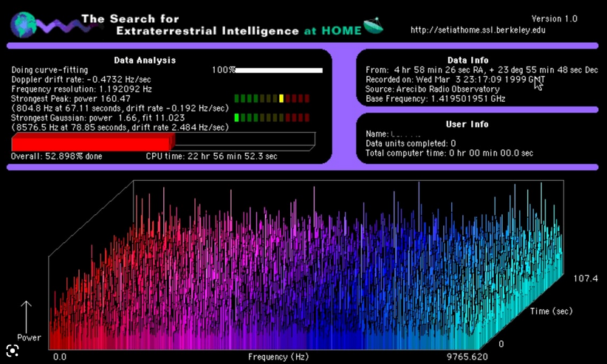
Task: Click the upward Power arrow on the graph
Action: tap(26, 317)
